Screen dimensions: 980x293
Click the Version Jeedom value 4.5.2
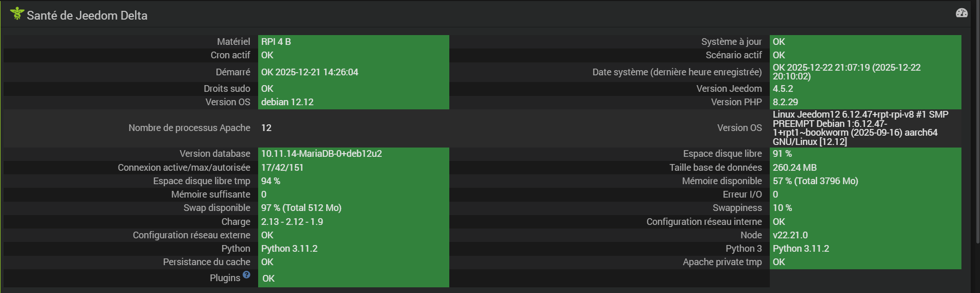click(x=783, y=89)
